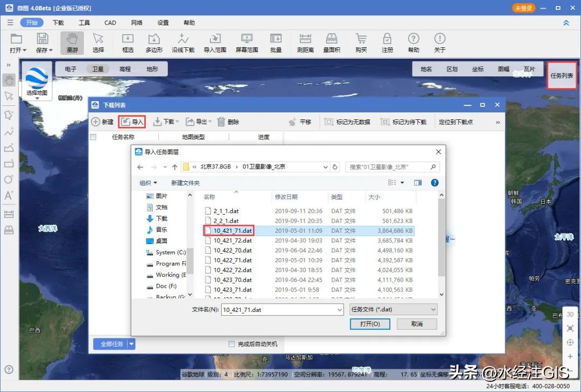Select the file 10_422_70.dat in the list
Viewport: 581px width, 392px height.
(233, 250)
